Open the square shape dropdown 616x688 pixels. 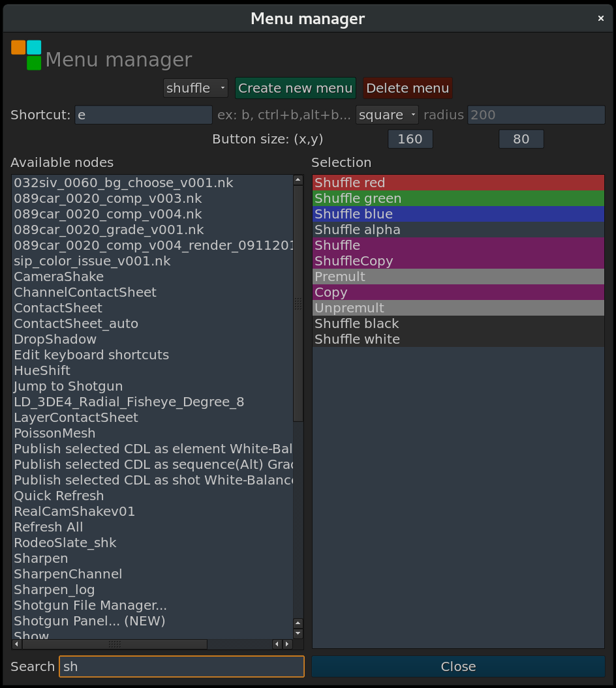(387, 115)
